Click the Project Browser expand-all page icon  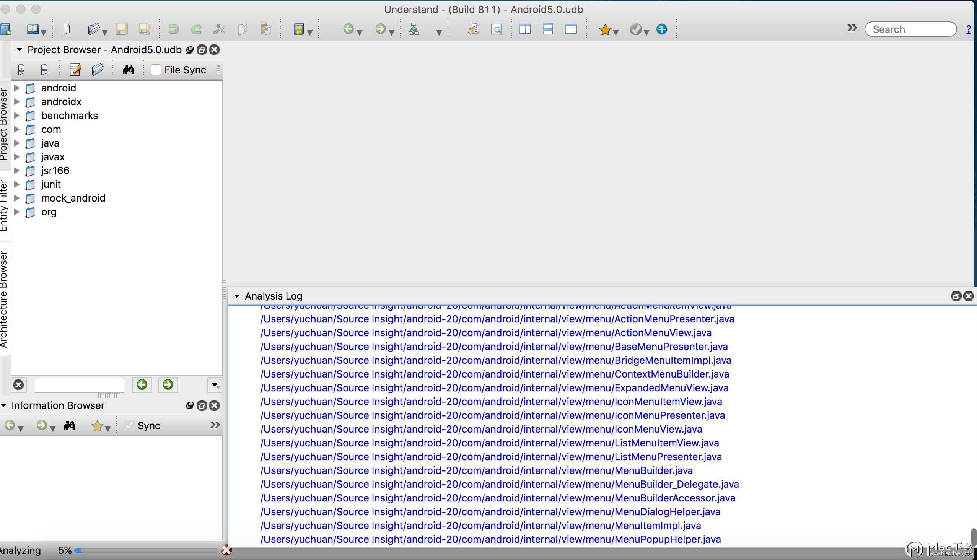[x=21, y=70]
